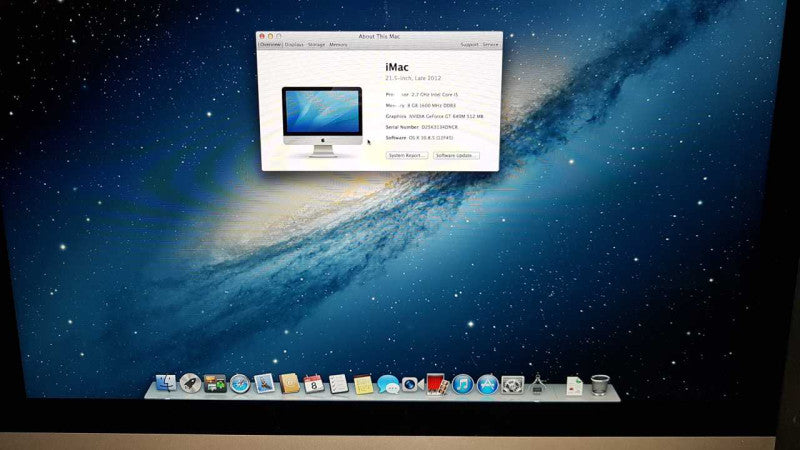Click the memory '8 GB 1600 MHz DDR3' value
The width and height of the screenshot is (800, 450).
click(432, 106)
